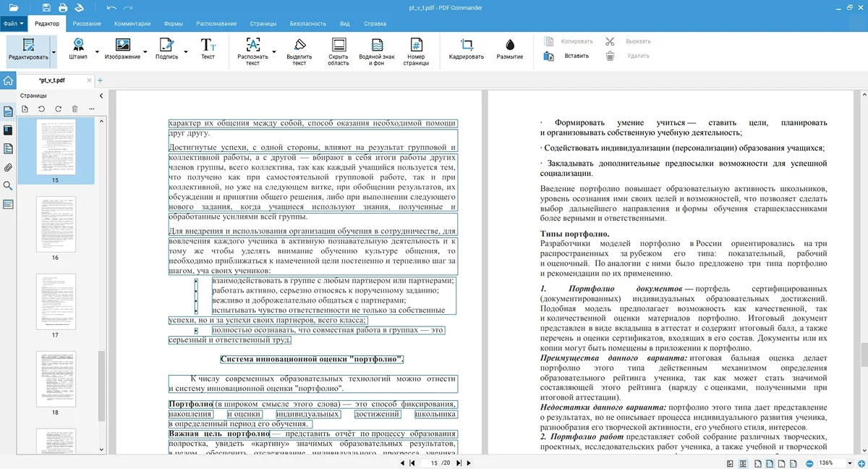Click the zoom in plus button

coord(861,462)
